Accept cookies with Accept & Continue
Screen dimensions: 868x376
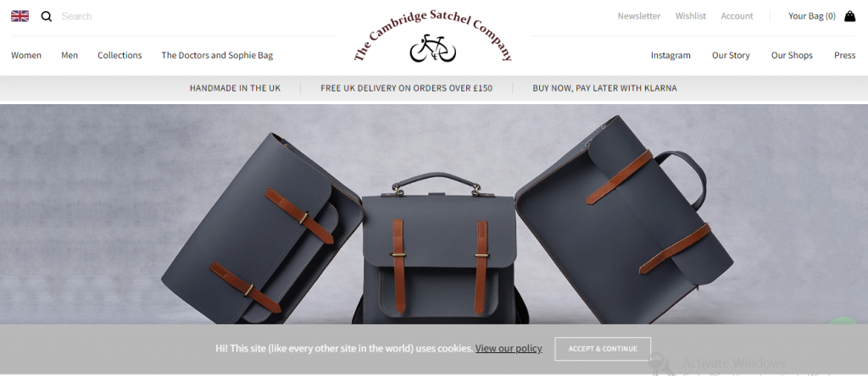coord(603,349)
